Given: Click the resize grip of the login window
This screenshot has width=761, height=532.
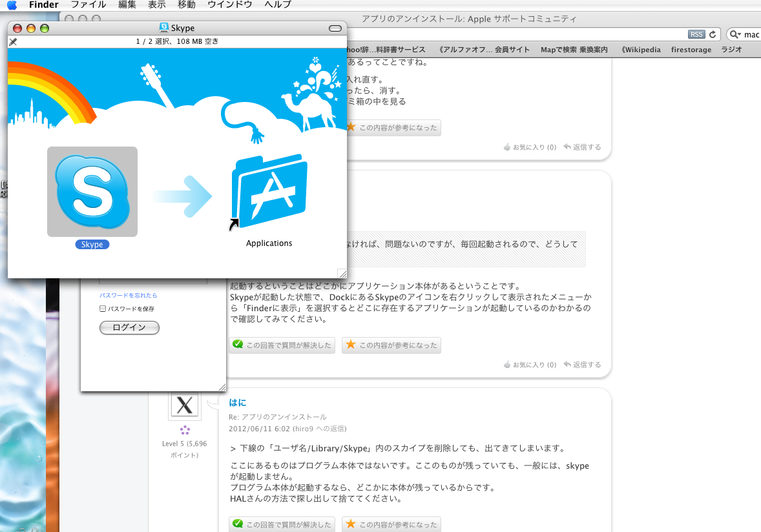Looking at the screenshot, I should point(222,387).
